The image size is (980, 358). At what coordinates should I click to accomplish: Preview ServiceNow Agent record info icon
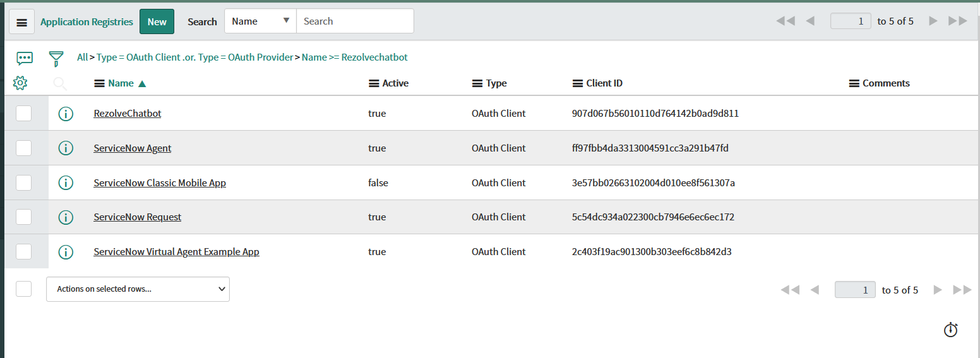66,148
